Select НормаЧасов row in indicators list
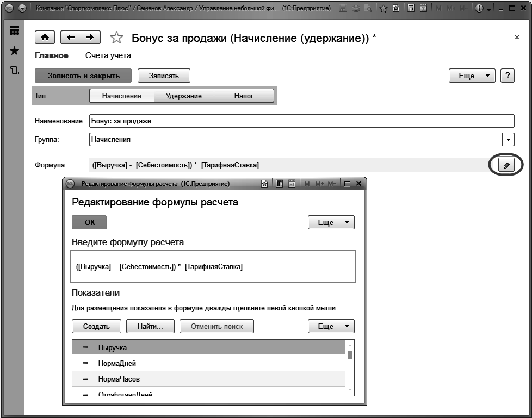Image resolution: width=532 pixels, height=418 pixels. pyautogui.click(x=209, y=379)
